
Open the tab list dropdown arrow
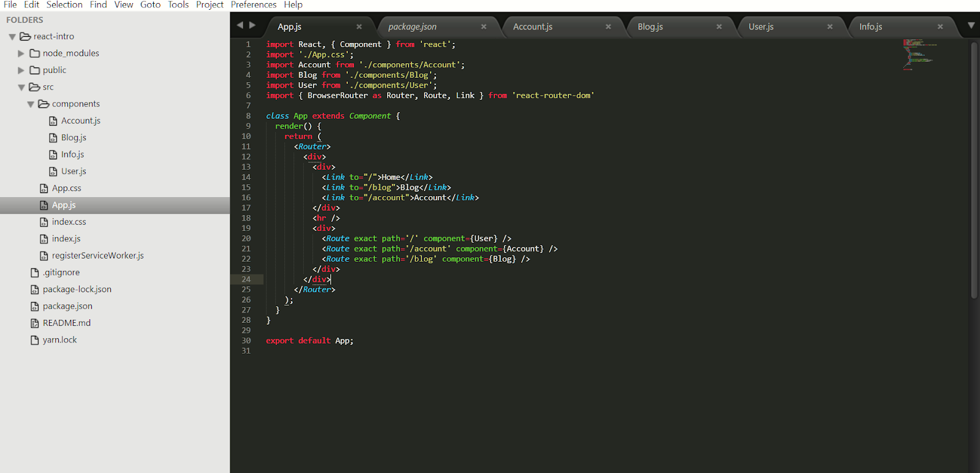971,25
